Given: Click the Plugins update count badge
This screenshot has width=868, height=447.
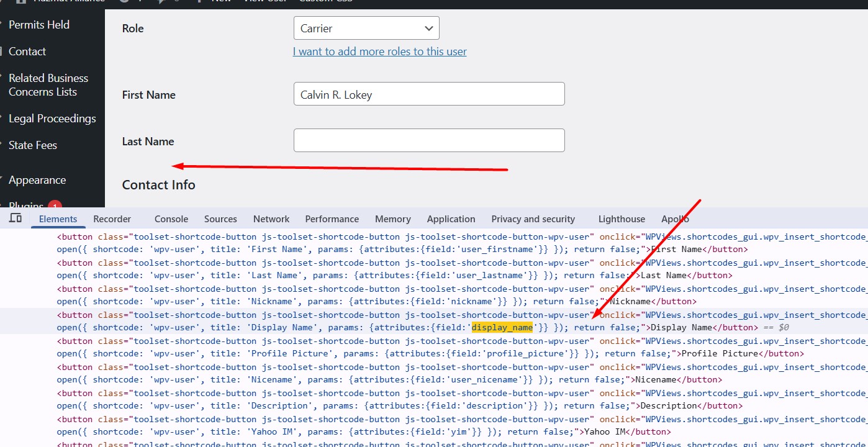Looking at the screenshot, I should pos(55,205).
